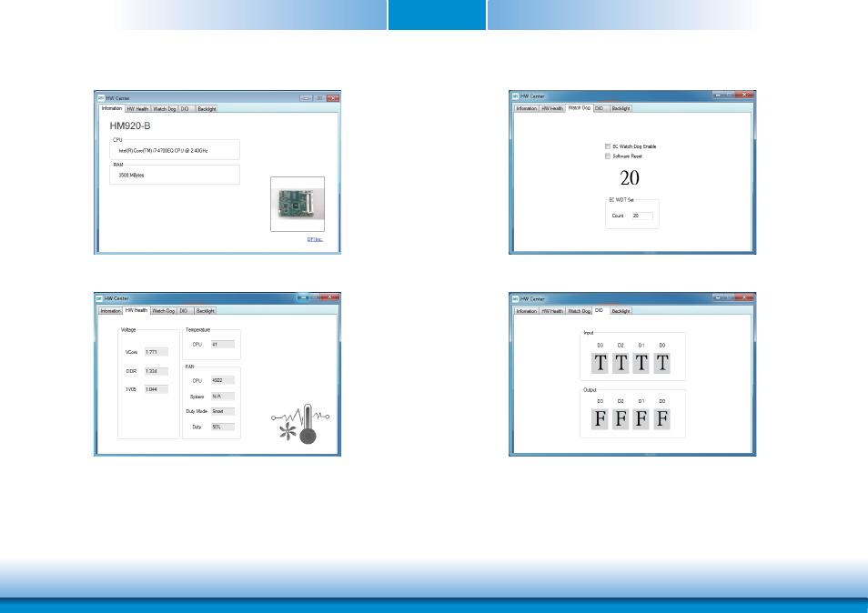This screenshot has width=868, height=613.
Task: Minimize the DIO Input/Output window
Action: (x=719, y=297)
